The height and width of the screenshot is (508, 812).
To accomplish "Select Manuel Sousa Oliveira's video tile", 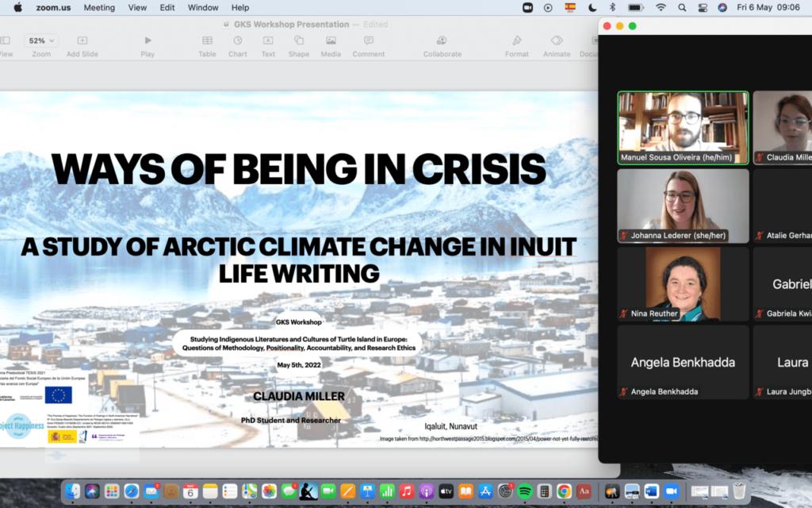I will tap(683, 128).
